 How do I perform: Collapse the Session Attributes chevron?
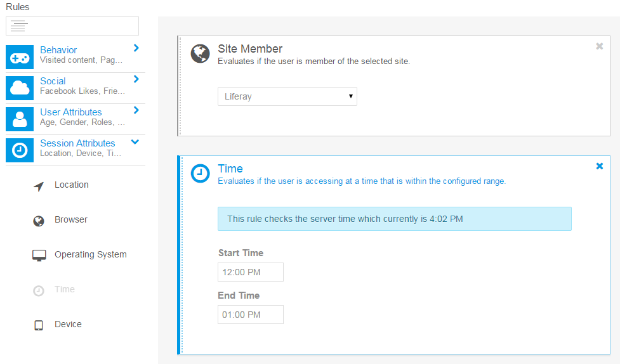click(x=135, y=141)
